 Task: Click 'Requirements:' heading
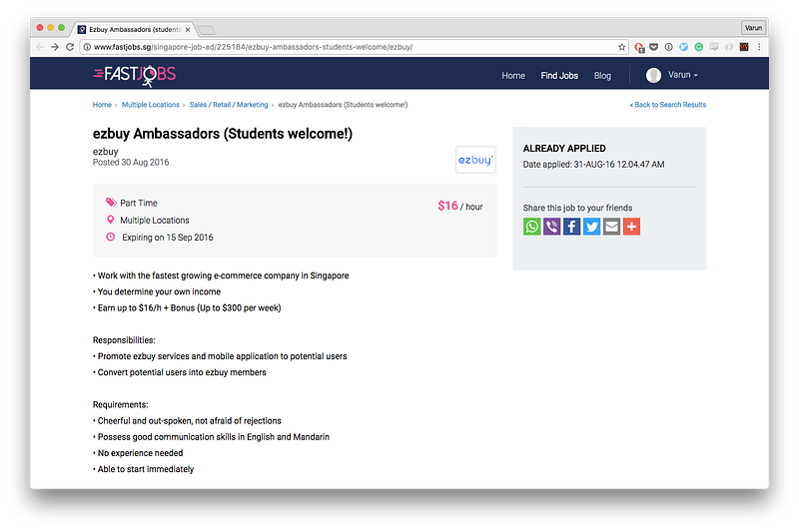point(120,404)
